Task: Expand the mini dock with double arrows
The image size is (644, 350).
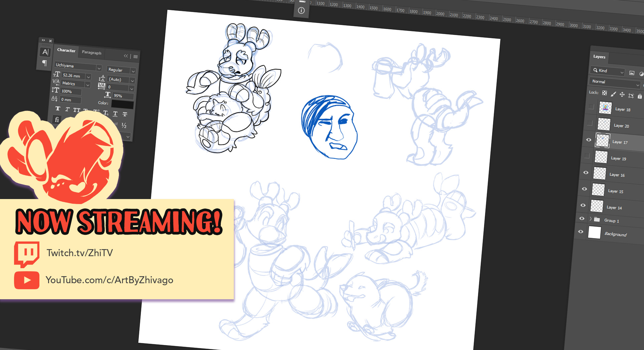Action: click(43, 40)
